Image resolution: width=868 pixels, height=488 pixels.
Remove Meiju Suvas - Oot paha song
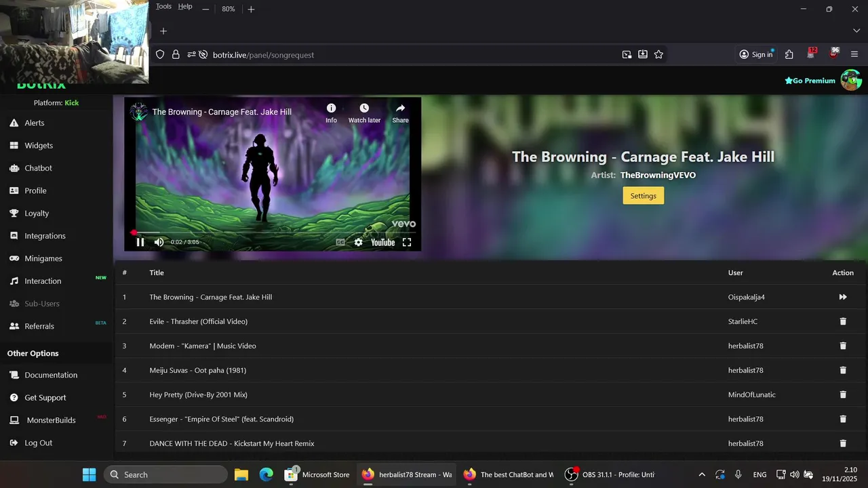843,370
